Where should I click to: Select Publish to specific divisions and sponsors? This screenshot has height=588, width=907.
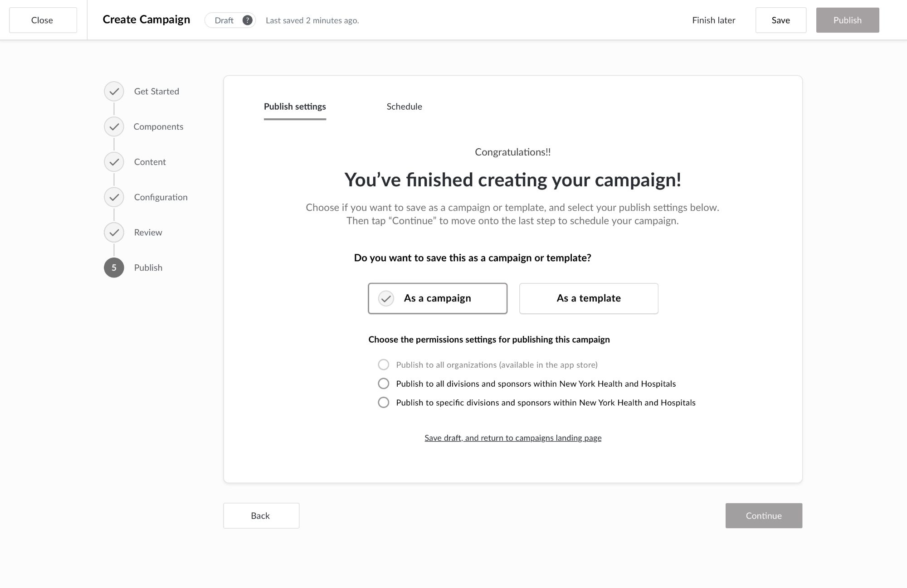[384, 402]
